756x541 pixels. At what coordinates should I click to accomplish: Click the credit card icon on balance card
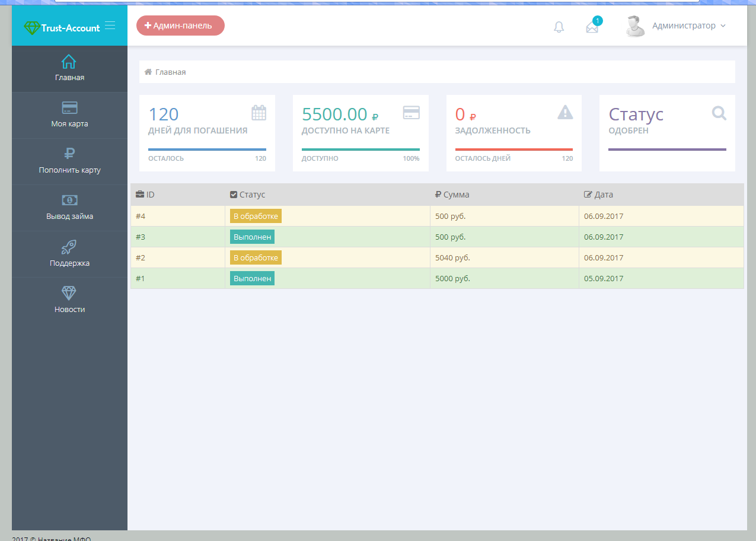click(x=412, y=113)
